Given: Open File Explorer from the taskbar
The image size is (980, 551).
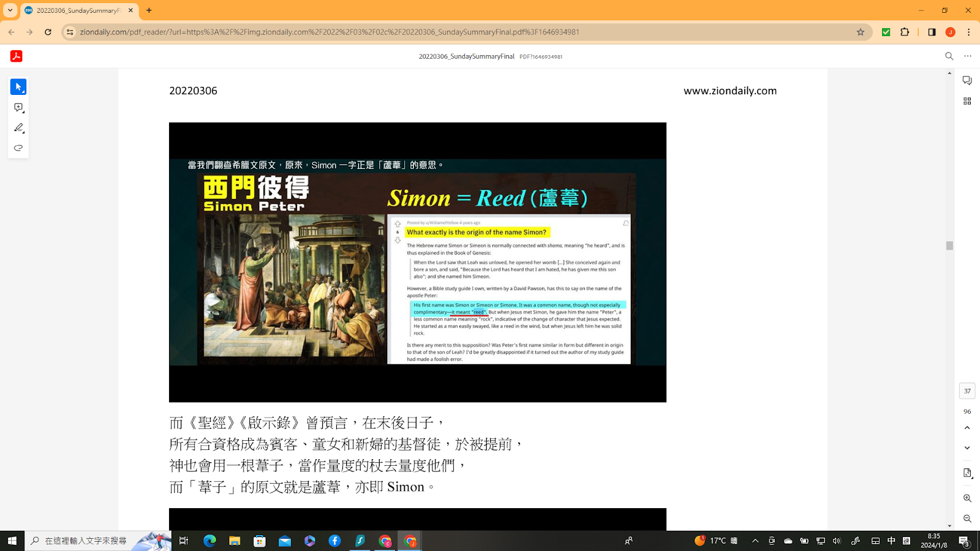Looking at the screenshot, I should tap(235, 541).
